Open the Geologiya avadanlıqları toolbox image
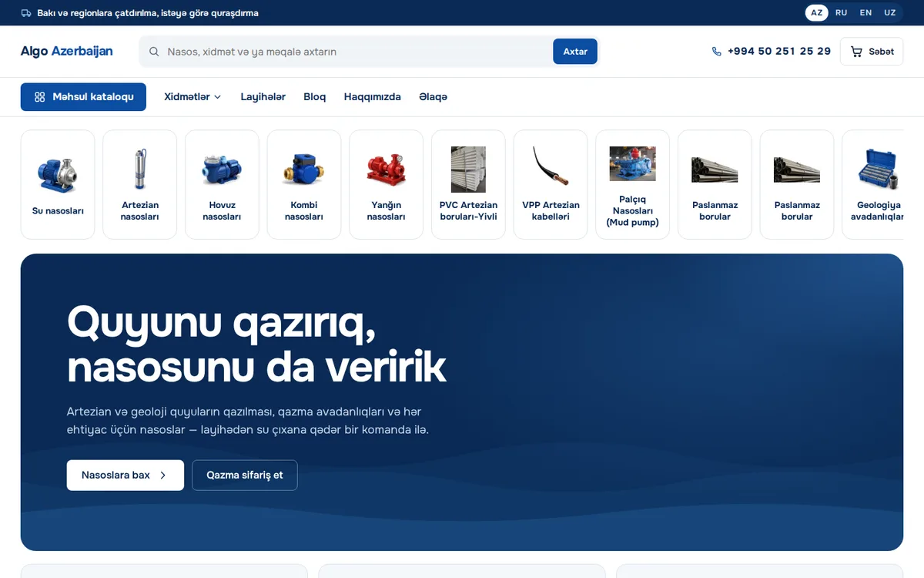The height and width of the screenshot is (578, 924). click(879, 169)
